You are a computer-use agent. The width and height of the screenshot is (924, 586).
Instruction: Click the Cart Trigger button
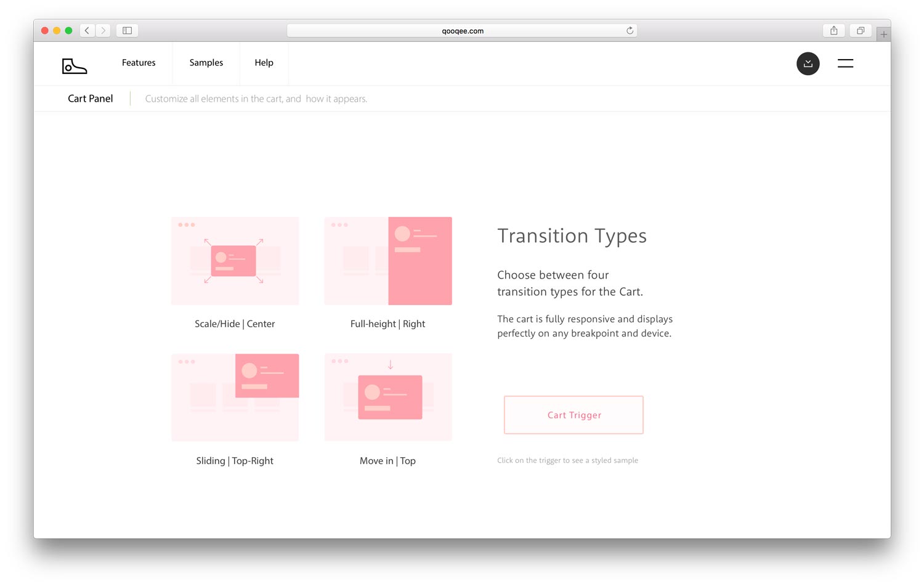tap(573, 415)
